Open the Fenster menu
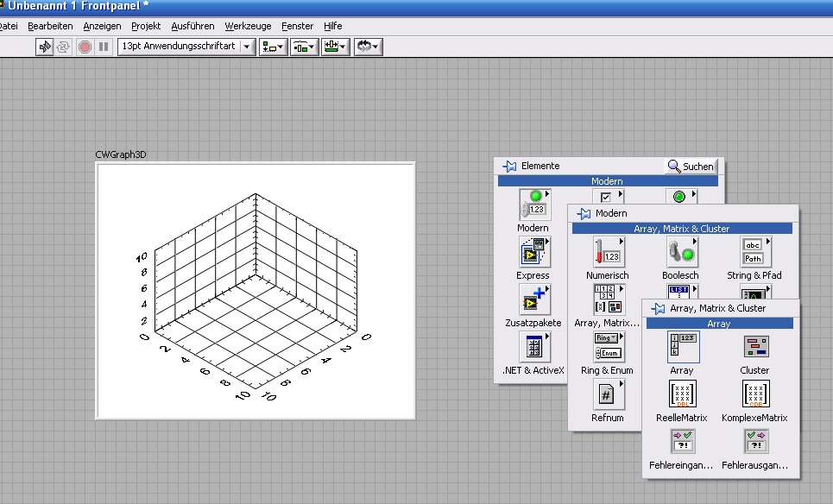Image resolution: width=833 pixels, height=504 pixels. click(297, 26)
